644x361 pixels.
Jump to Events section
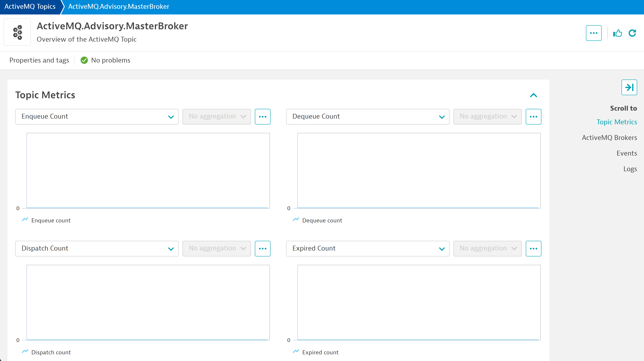pyautogui.click(x=626, y=153)
